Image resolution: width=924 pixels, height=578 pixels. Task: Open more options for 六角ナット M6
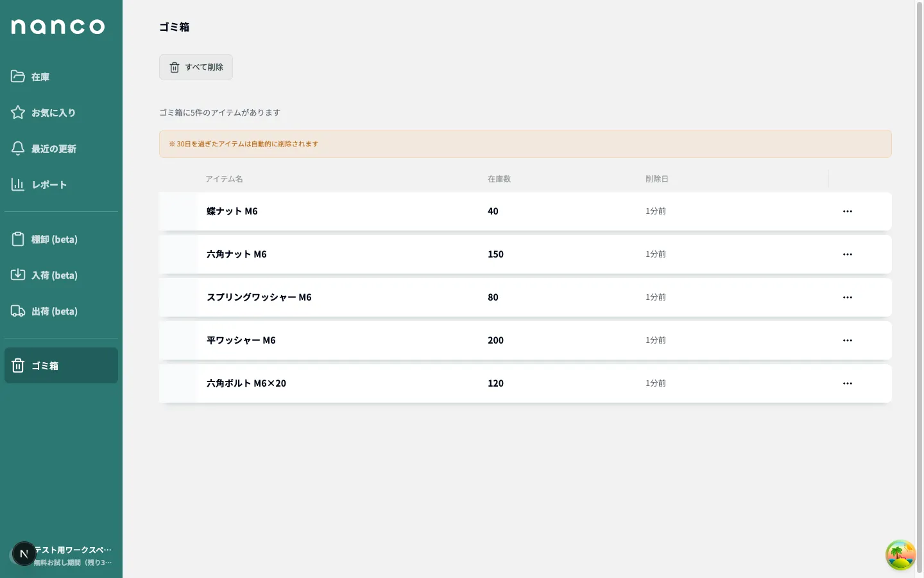(x=848, y=254)
